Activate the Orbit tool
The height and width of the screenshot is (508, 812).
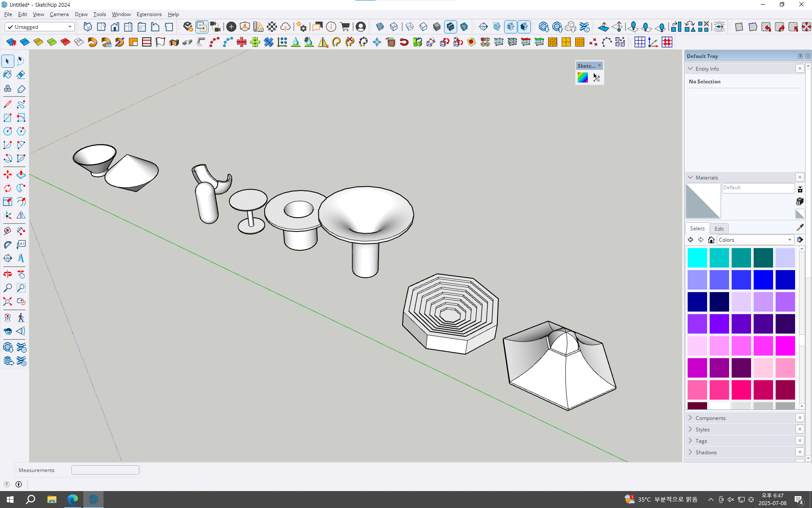tap(8, 274)
